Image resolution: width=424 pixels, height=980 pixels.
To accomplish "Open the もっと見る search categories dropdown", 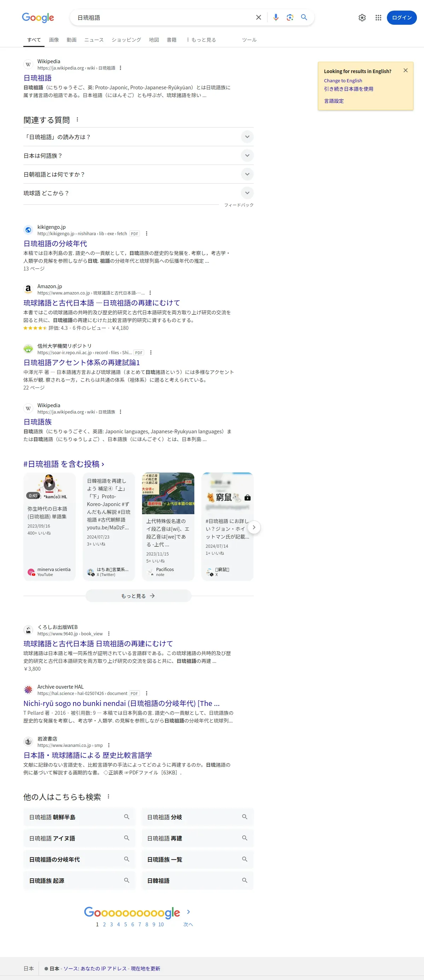I will point(201,40).
